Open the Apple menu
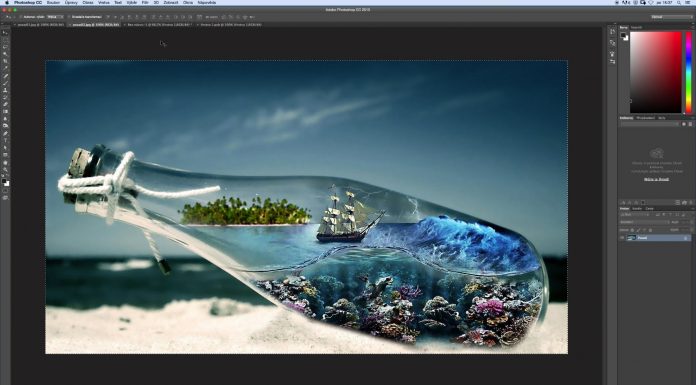The image size is (696, 385). coord(7,3)
